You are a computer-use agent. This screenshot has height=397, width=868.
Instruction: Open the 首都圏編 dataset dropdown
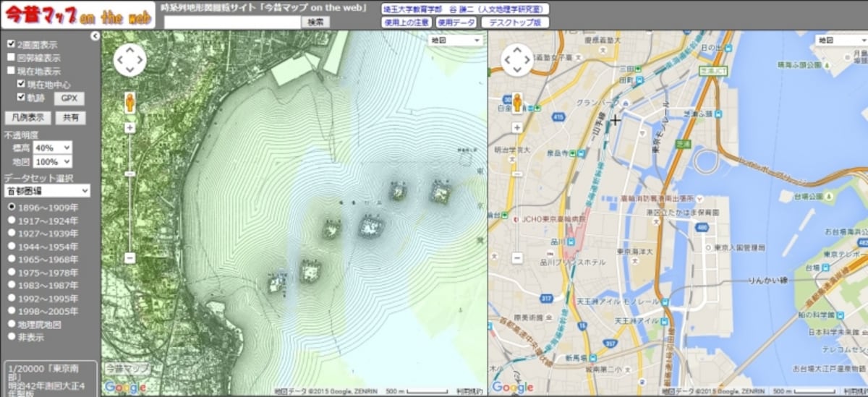pyautogui.click(x=47, y=191)
